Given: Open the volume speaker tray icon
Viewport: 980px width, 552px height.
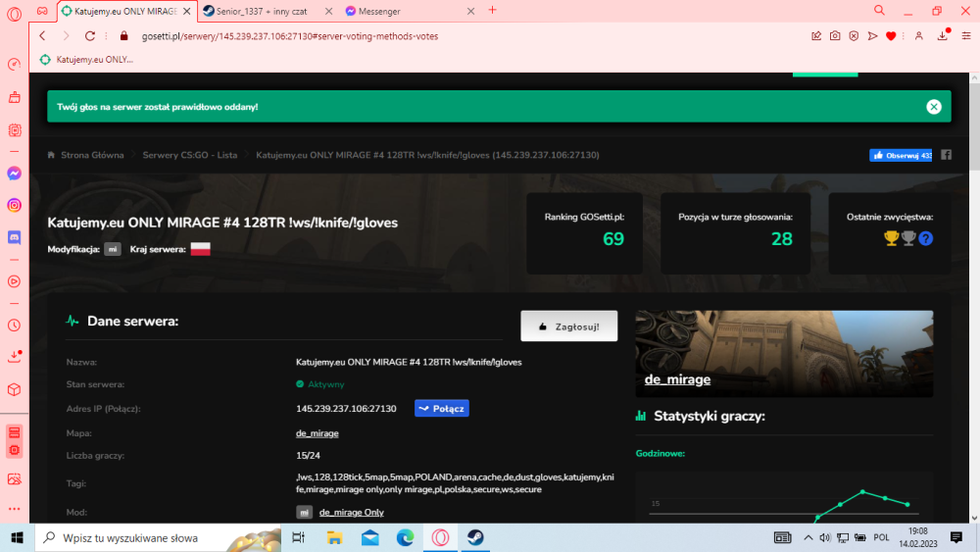Looking at the screenshot, I should click(825, 537).
